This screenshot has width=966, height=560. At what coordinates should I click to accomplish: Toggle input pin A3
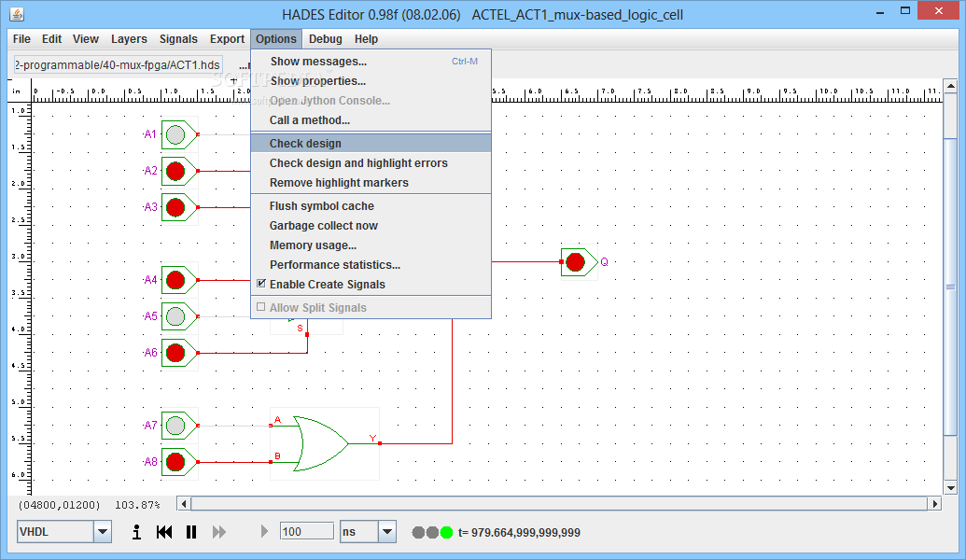[175, 207]
